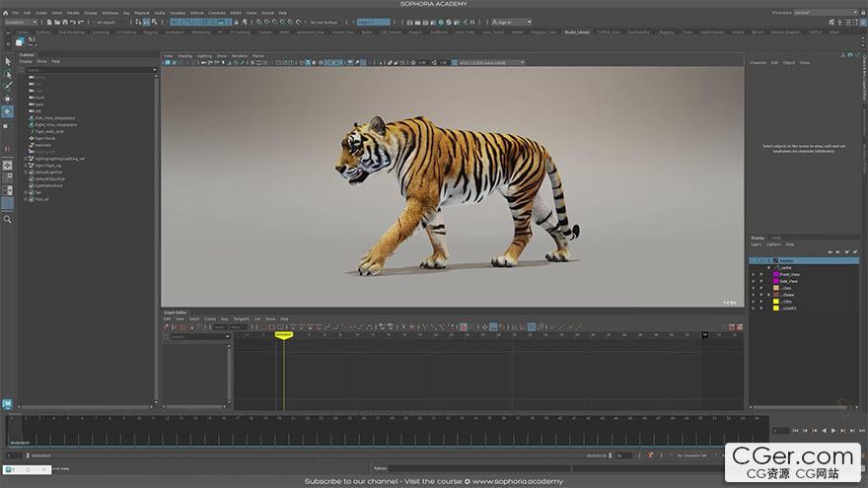Click the highlighted Move tool in toolbox
Viewport: 868px width, 488px height.
pyautogui.click(x=7, y=111)
